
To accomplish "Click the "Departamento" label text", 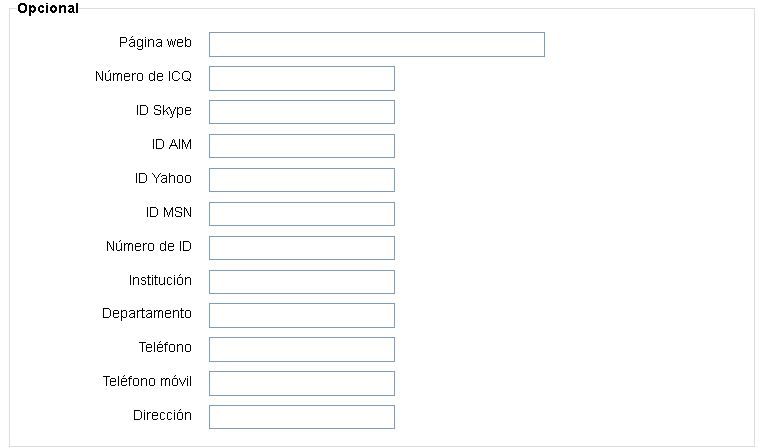I will click(x=147, y=314).
